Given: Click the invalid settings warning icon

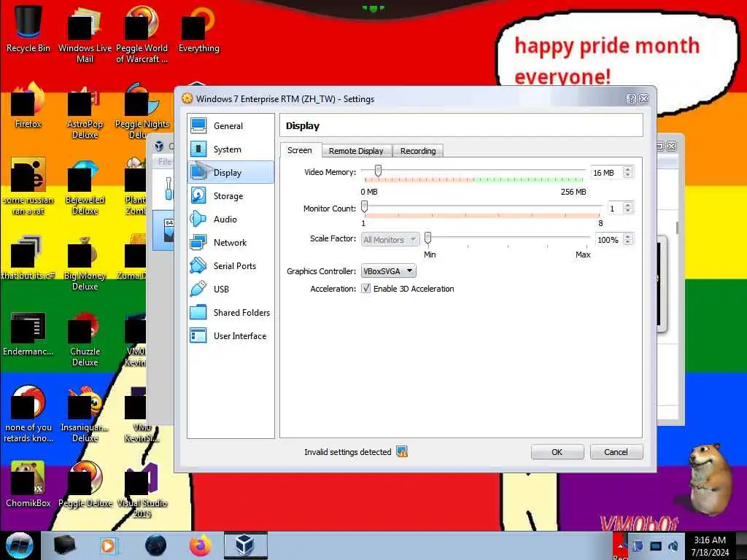Looking at the screenshot, I should [402, 451].
